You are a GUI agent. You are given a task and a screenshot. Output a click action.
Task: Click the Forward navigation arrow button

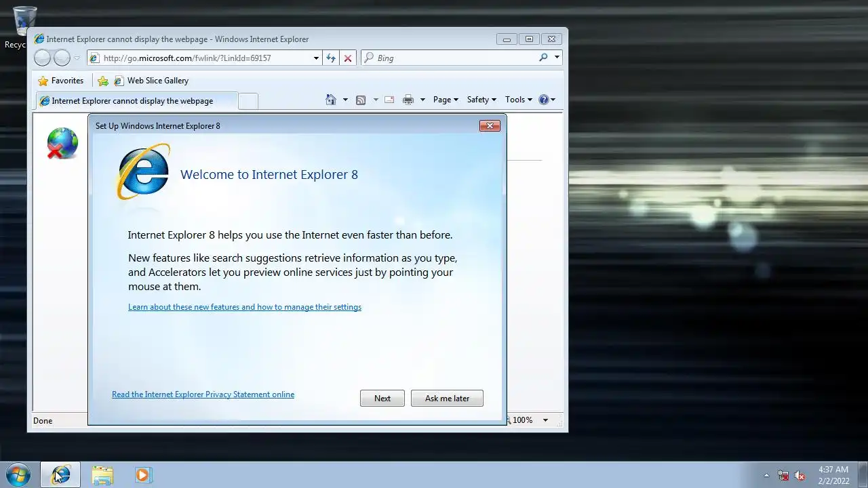[62, 58]
